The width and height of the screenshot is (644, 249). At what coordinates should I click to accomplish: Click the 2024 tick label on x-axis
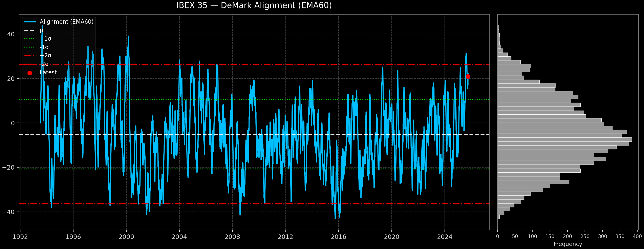tap(445, 237)
